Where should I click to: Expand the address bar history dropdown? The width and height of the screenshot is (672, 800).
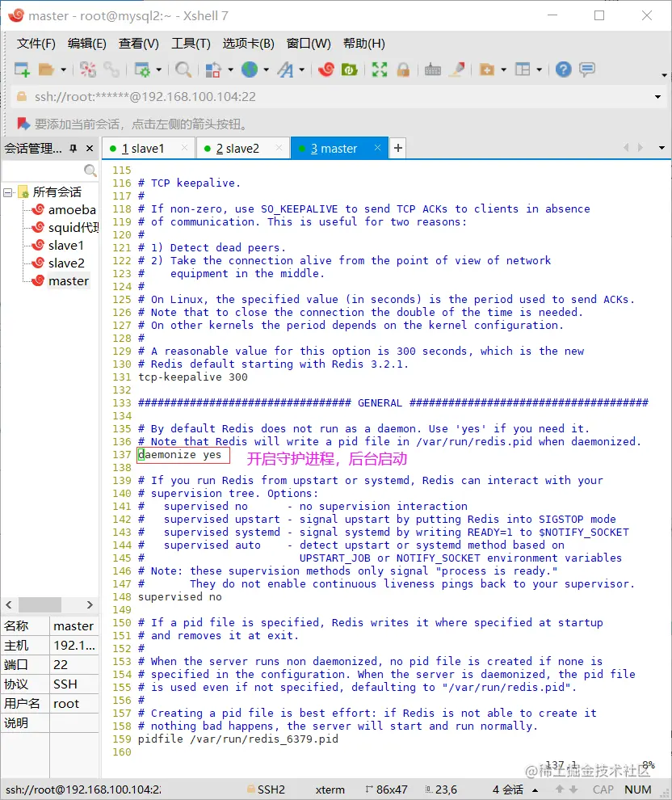click(657, 97)
